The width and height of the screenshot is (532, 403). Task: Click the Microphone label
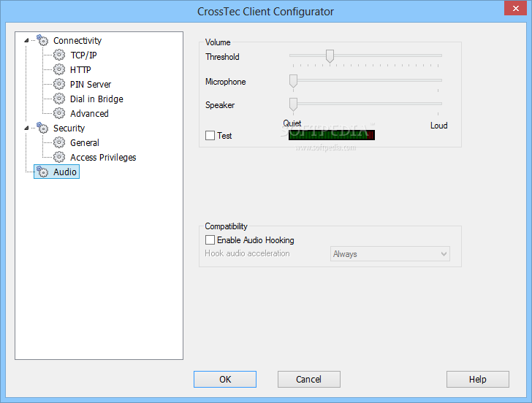pyautogui.click(x=226, y=82)
